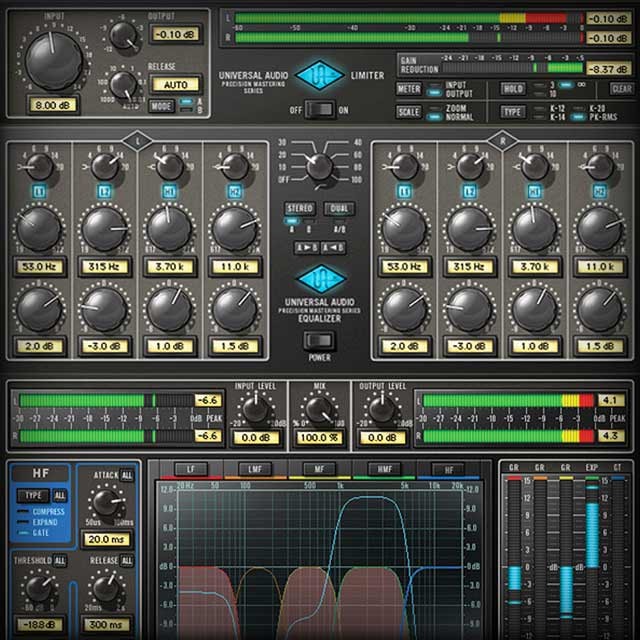Click the limiter Output knob

(x=125, y=36)
